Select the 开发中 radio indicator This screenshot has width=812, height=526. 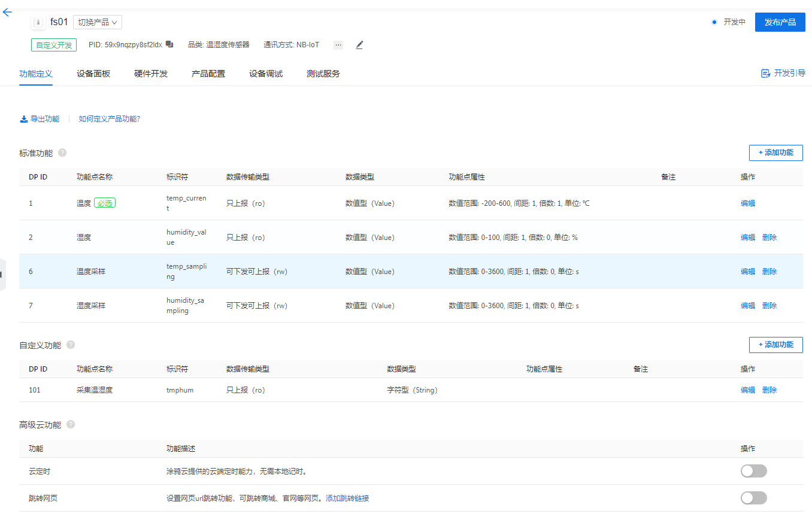pos(714,22)
